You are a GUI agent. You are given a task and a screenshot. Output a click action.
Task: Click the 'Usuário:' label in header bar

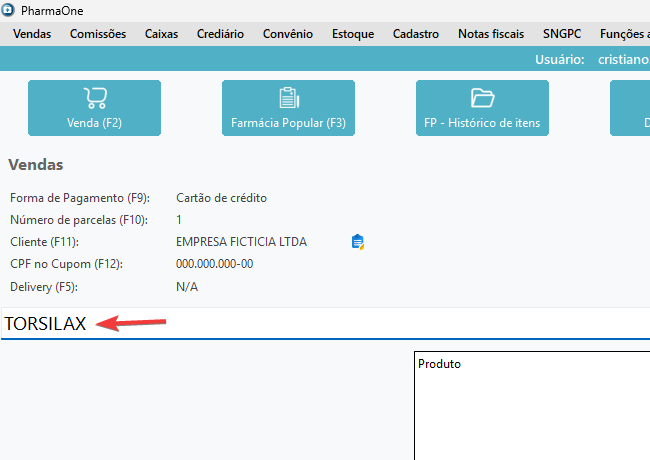pos(560,60)
